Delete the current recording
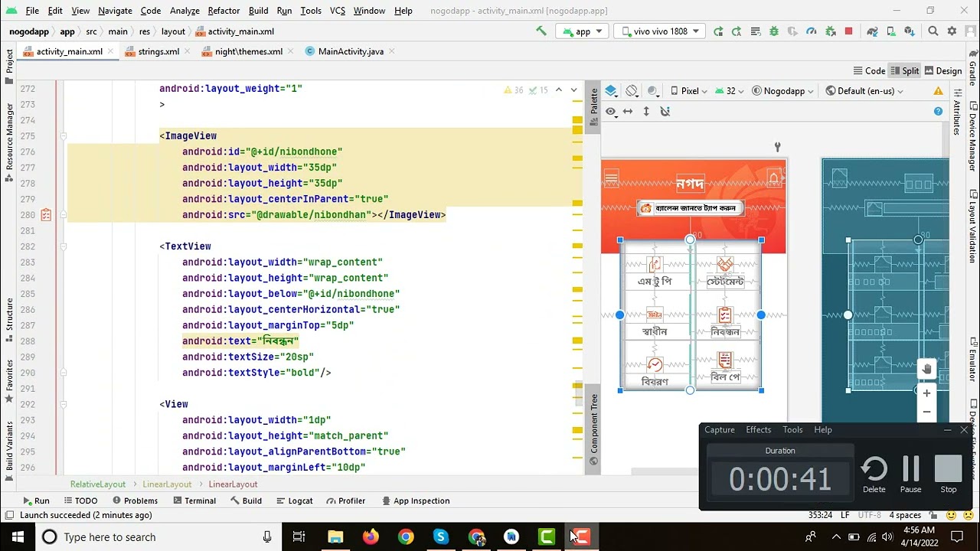Image resolution: width=980 pixels, height=551 pixels. click(x=874, y=474)
